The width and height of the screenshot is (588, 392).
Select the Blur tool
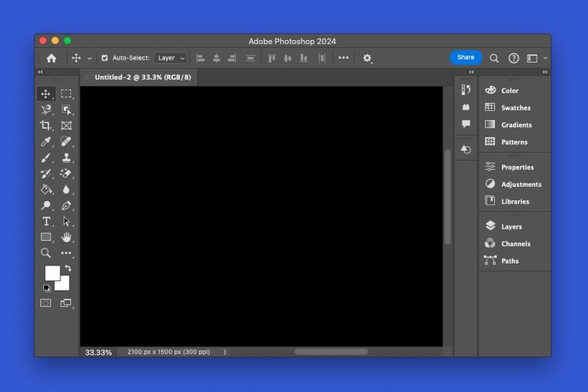66,189
